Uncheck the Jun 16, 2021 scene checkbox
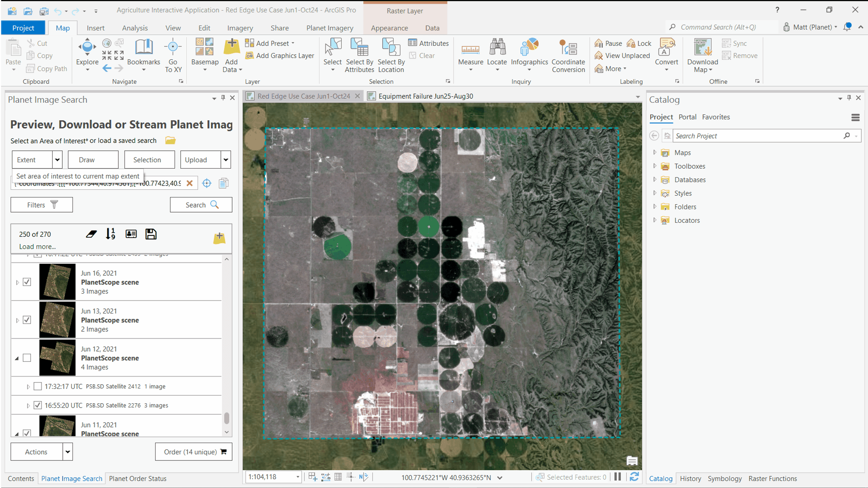Screen dimensions: 868x488 pos(27,282)
